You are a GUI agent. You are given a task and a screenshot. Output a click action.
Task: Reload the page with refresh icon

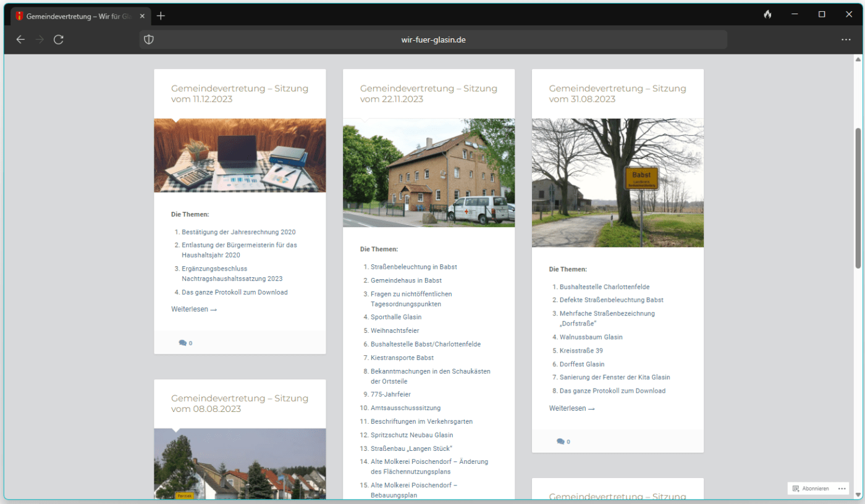[59, 40]
